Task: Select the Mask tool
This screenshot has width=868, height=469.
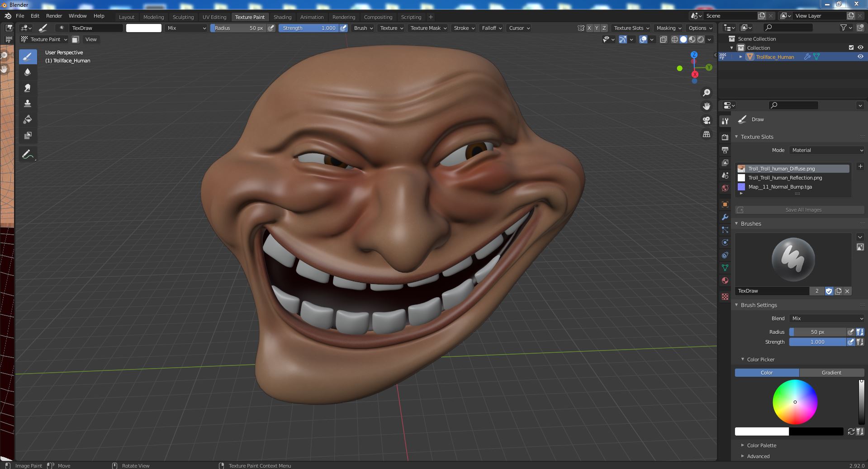Action: coord(28,136)
